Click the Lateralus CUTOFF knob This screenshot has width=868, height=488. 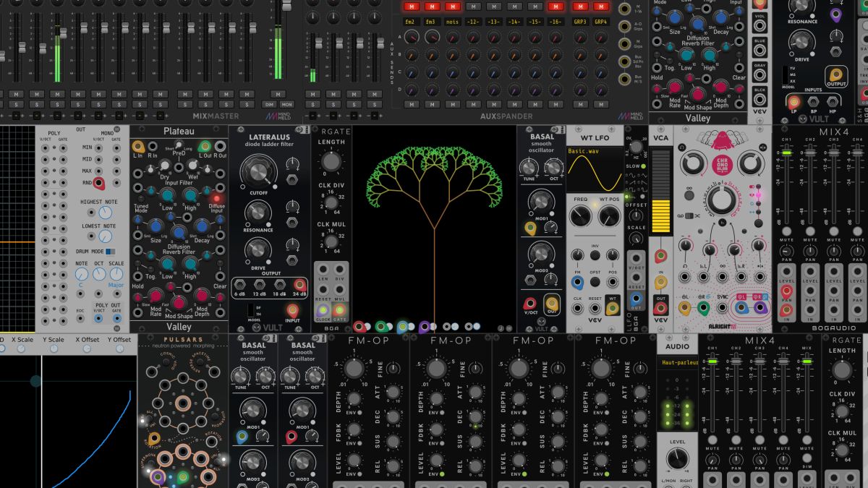pyautogui.click(x=259, y=171)
